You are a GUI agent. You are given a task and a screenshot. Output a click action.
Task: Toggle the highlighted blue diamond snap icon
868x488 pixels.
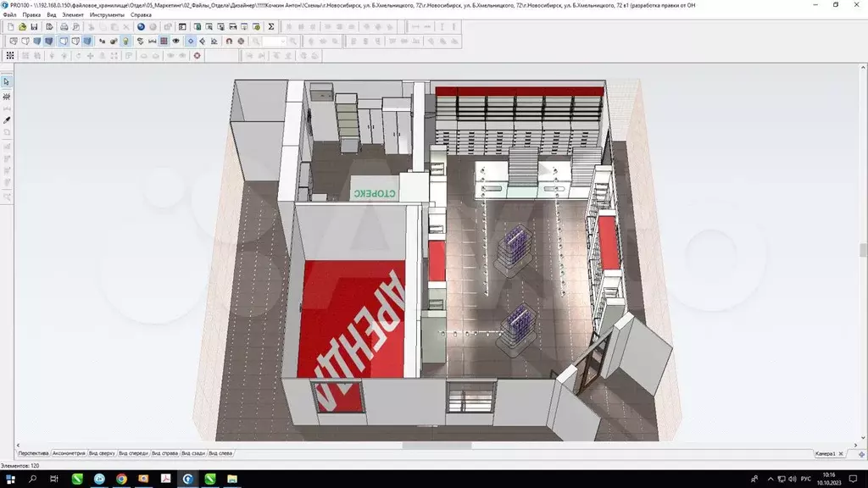point(191,41)
